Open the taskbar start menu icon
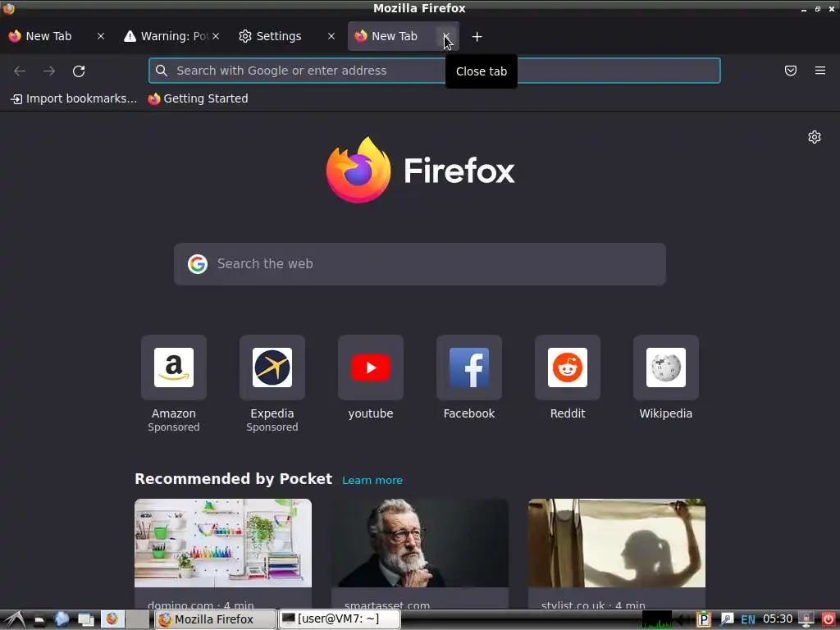 (15, 620)
